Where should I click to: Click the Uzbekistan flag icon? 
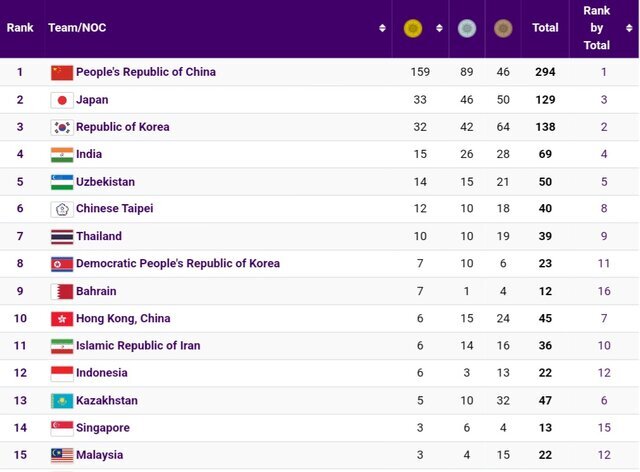click(62, 182)
